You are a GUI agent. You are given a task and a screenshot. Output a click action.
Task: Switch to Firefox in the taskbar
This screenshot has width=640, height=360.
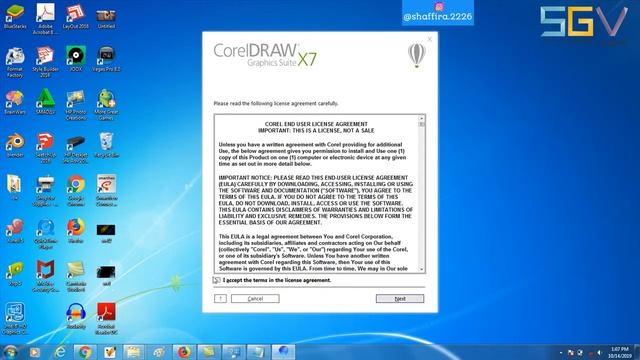(x=184, y=352)
